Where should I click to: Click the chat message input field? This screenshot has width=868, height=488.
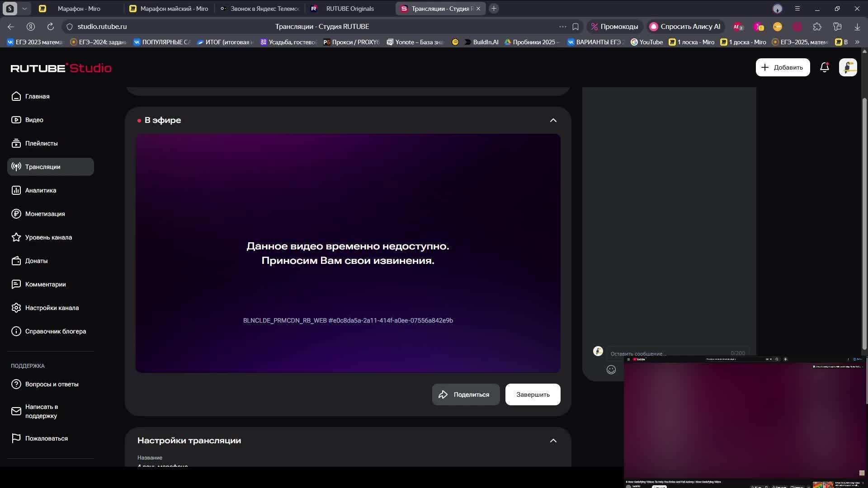pos(677,353)
